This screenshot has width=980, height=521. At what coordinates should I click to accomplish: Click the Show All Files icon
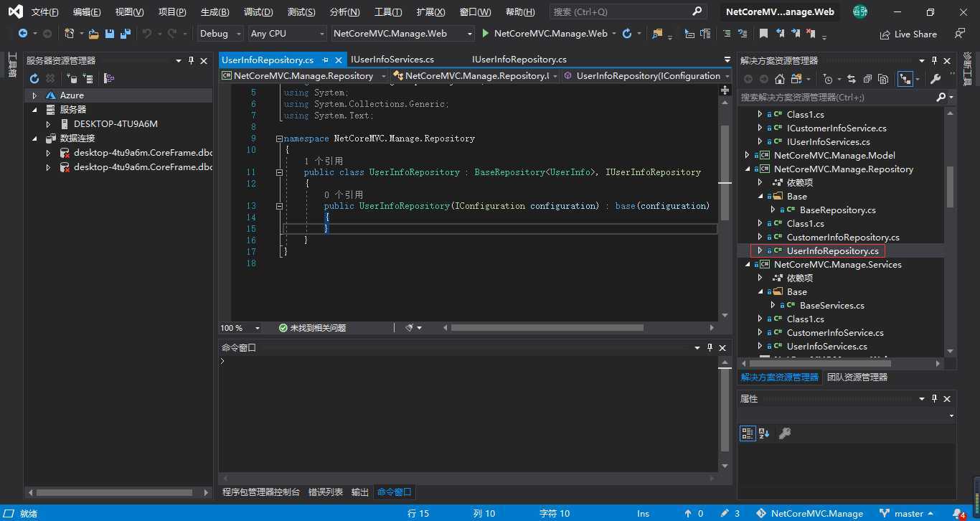pos(883,79)
